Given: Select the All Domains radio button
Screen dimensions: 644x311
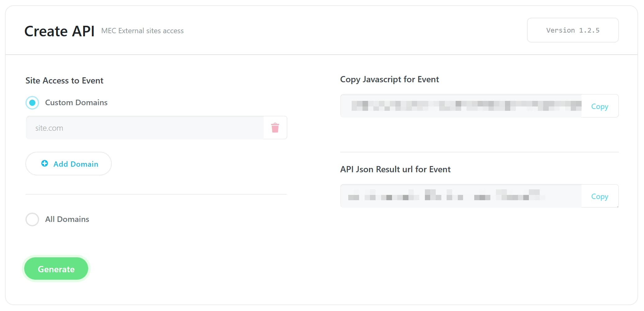Looking at the screenshot, I should tap(32, 219).
